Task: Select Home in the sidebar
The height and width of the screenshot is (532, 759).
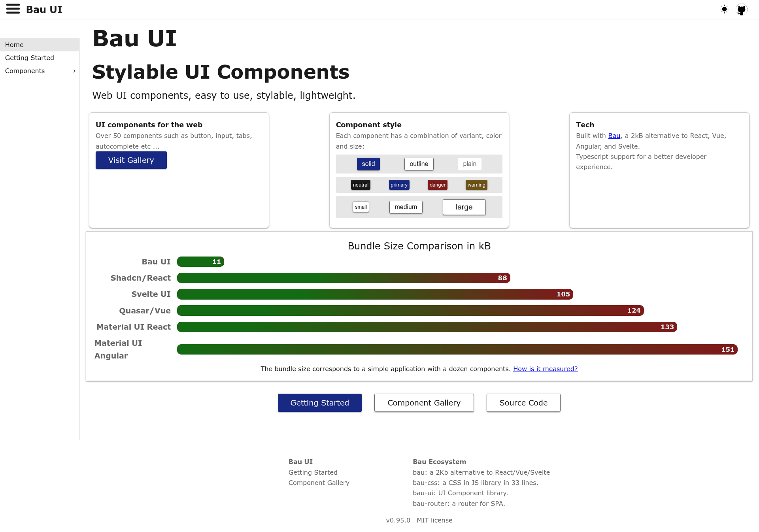Action: coord(40,45)
